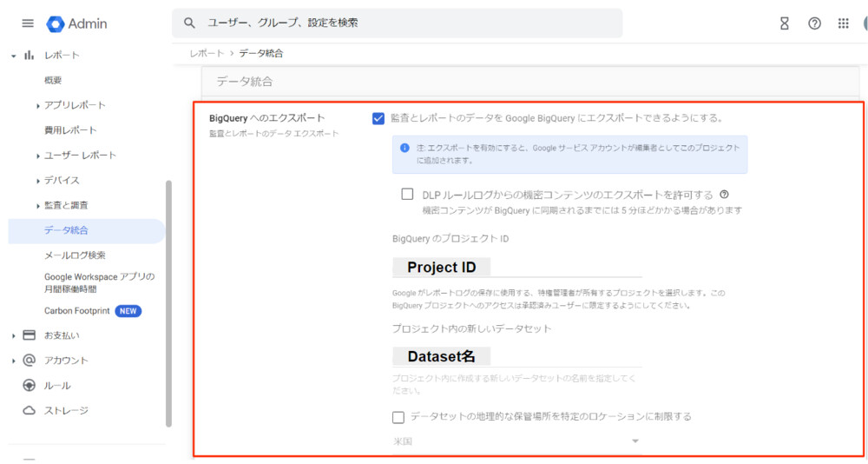Expand アプリレポート submenu arrow
Screen dimensions: 868x464
pyautogui.click(x=37, y=105)
